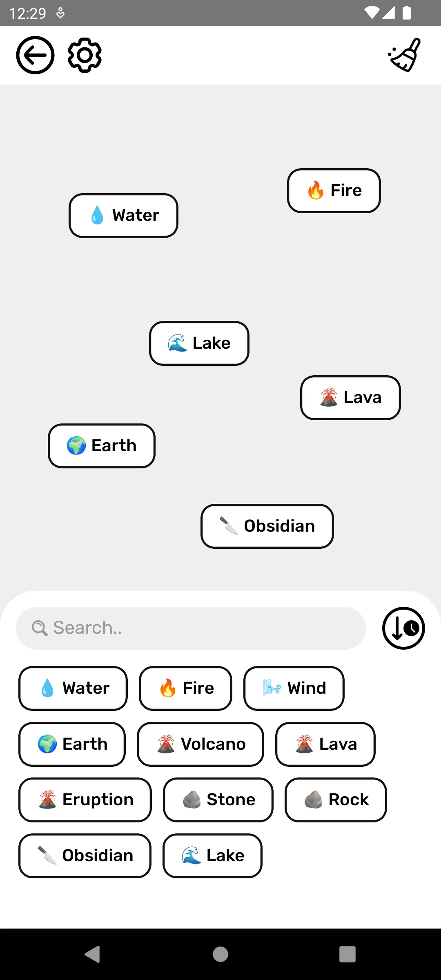Tap the Fire tile on the canvas

pyautogui.click(x=334, y=190)
